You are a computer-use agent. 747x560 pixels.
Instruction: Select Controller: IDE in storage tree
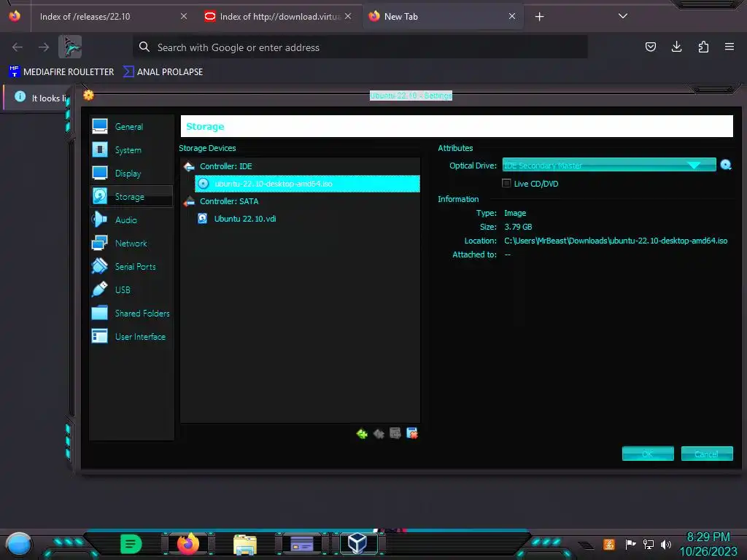pyautogui.click(x=300, y=166)
